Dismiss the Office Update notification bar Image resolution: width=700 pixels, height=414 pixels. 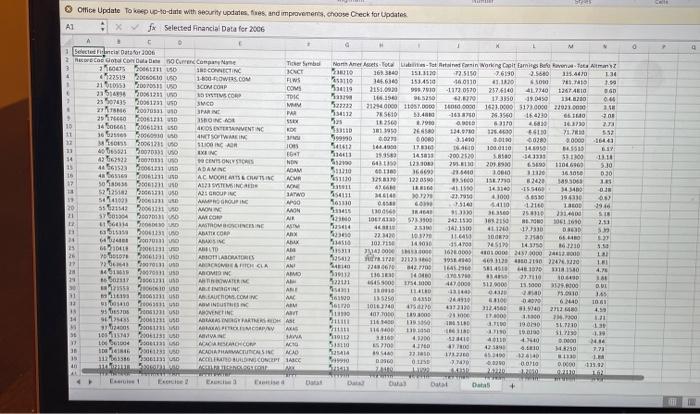(68, 9)
